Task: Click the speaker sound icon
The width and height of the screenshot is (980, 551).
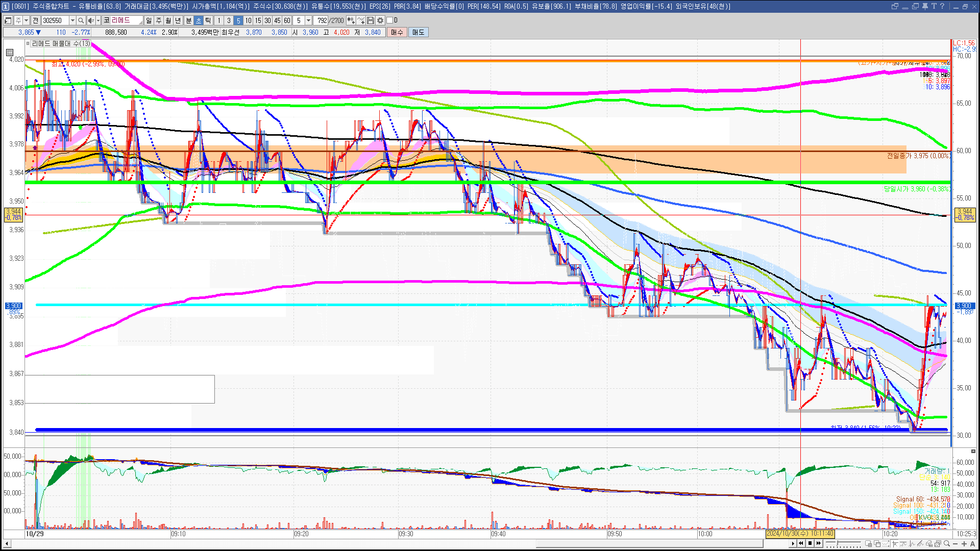Action: pyautogui.click(x=90, y=20)
